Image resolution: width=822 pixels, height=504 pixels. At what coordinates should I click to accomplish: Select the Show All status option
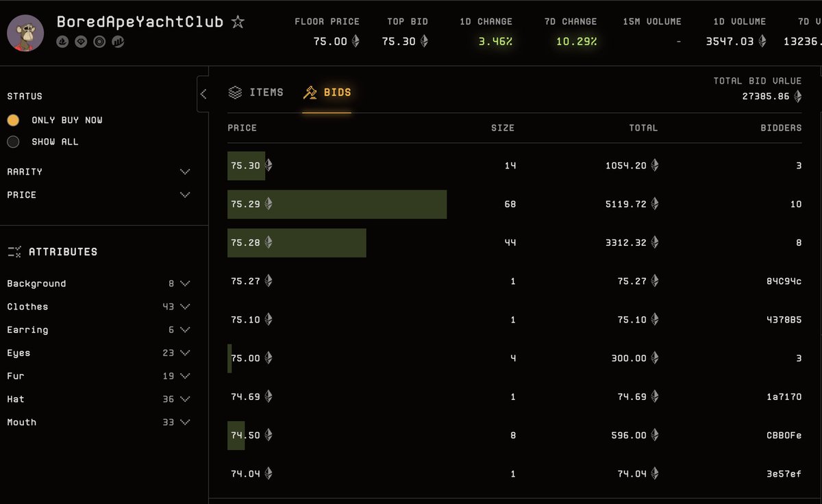[x=13, y=142]
